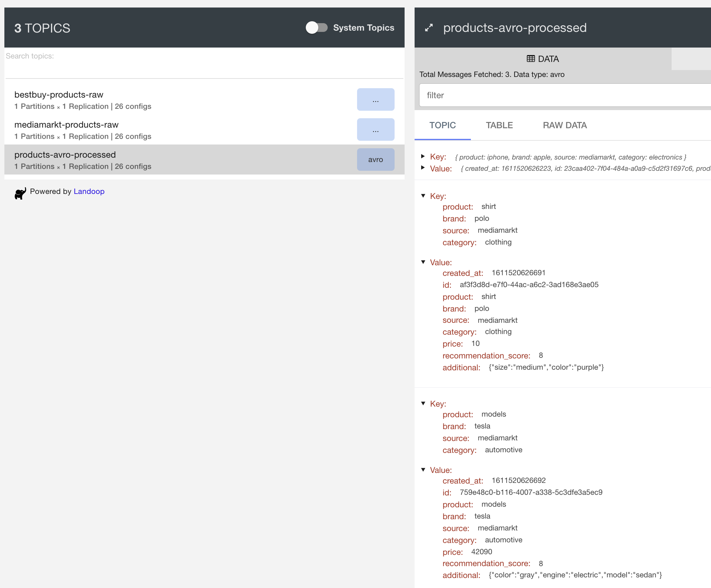
Task: Select the bestbuy-products-raw topic
Action: [x=59, y=95]
